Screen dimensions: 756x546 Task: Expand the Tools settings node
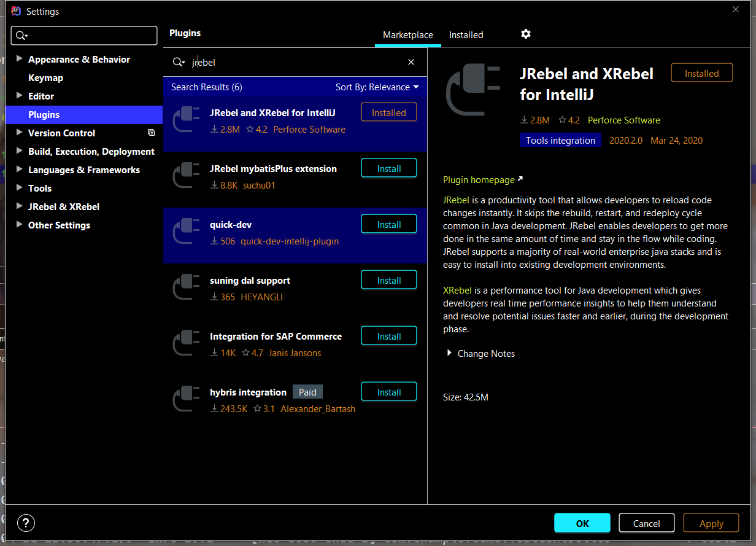coord(20,188)
